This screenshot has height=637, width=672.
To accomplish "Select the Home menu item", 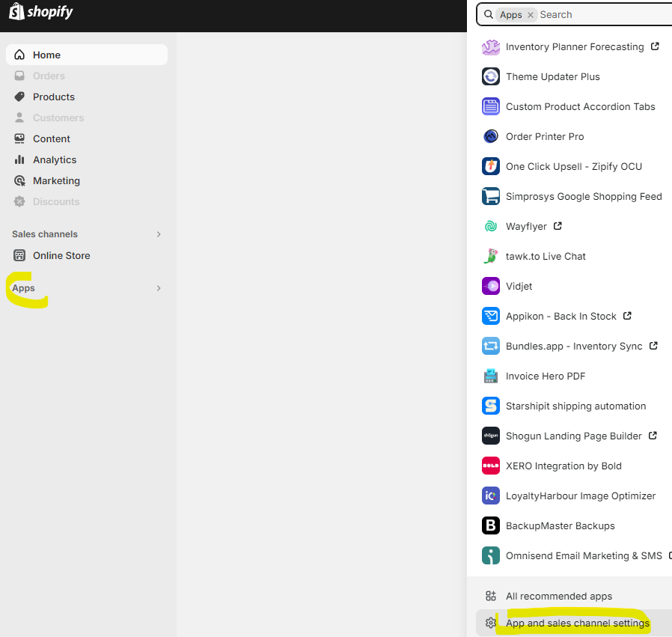I will pyautogui.click(x=46, y=55).
